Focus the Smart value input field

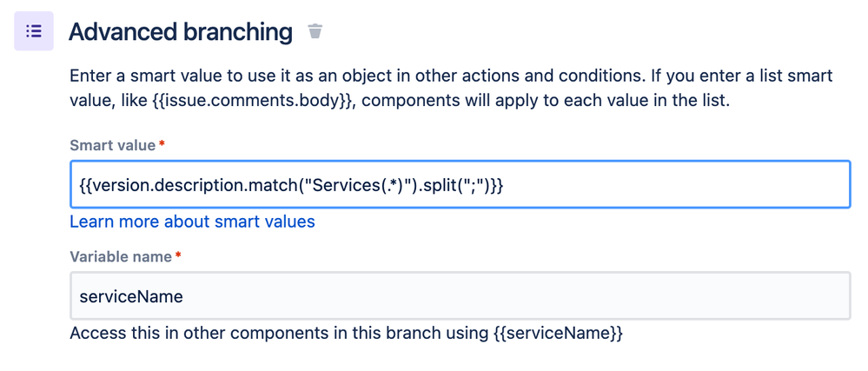(460, 184)
